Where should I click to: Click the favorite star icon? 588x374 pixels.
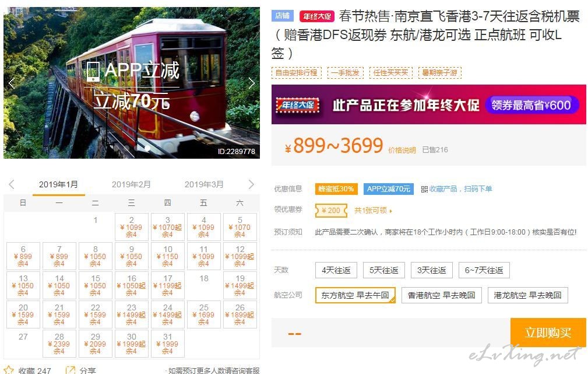(x=8, y=370)
